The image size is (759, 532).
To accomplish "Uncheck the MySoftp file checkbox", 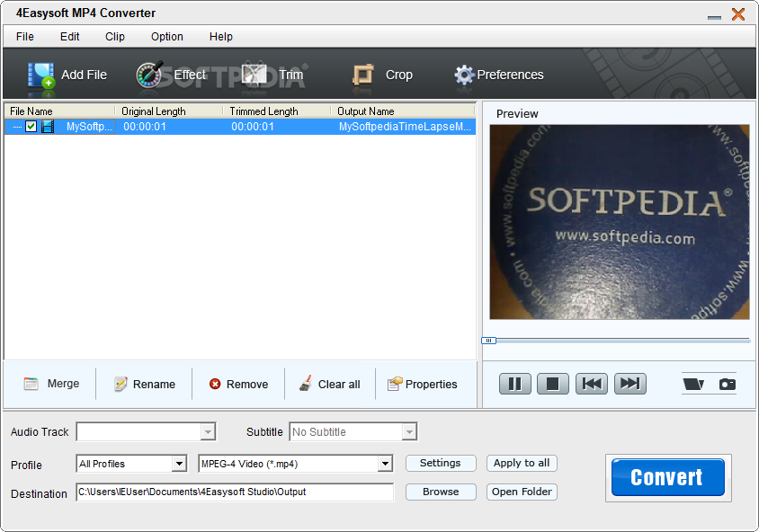I will 31,127.
